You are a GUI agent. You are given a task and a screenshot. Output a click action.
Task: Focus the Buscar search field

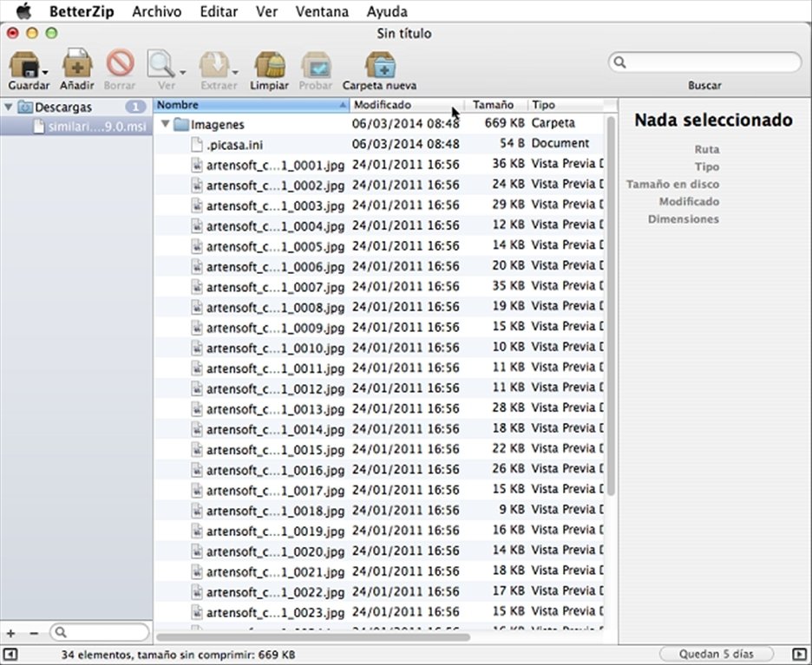point(704,62)
